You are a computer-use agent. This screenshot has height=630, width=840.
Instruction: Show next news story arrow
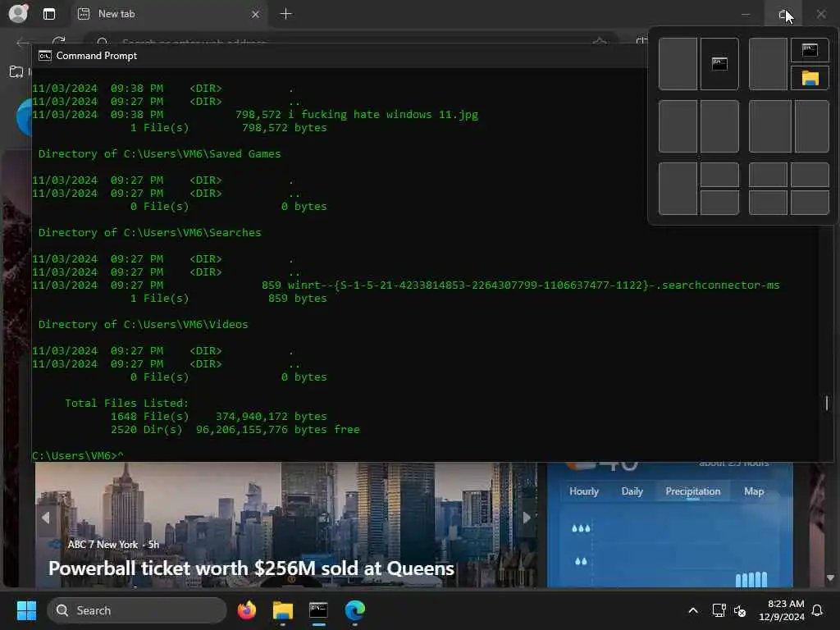pos(527,518)
